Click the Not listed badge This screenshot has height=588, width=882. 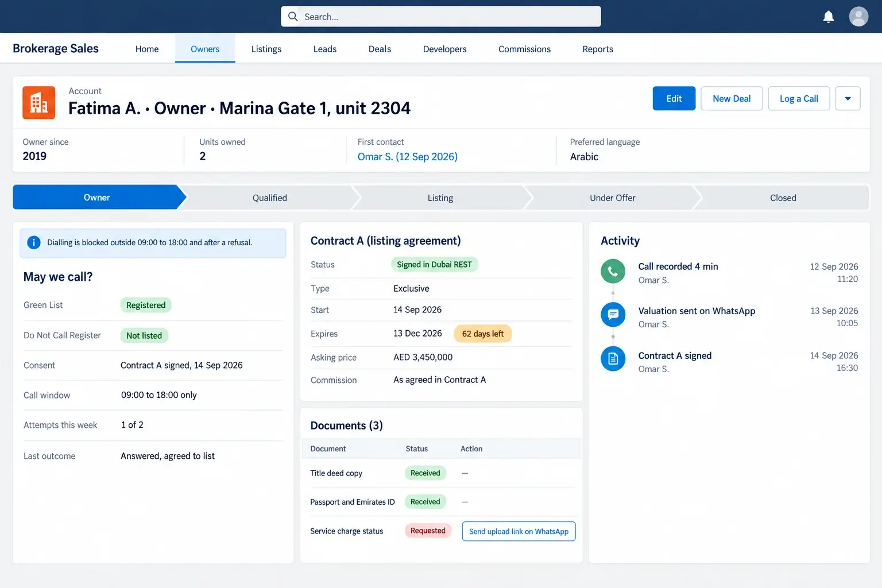(x=144, y=335)
